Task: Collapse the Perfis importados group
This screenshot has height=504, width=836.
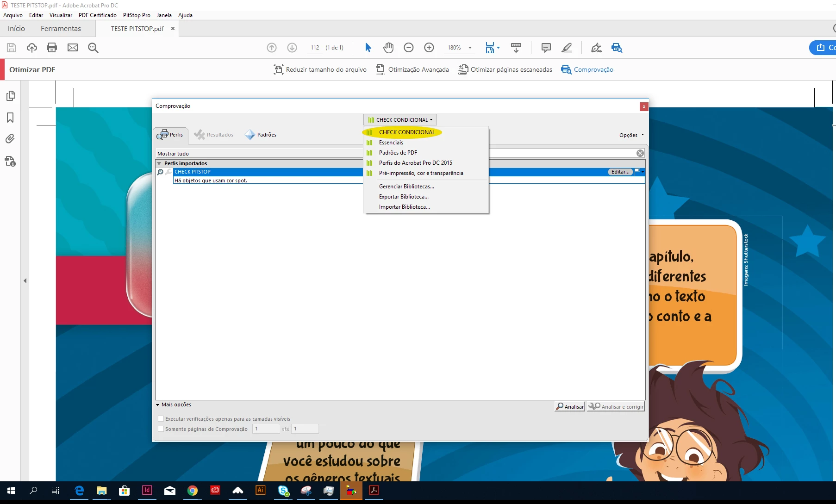Action: (159, 163)
